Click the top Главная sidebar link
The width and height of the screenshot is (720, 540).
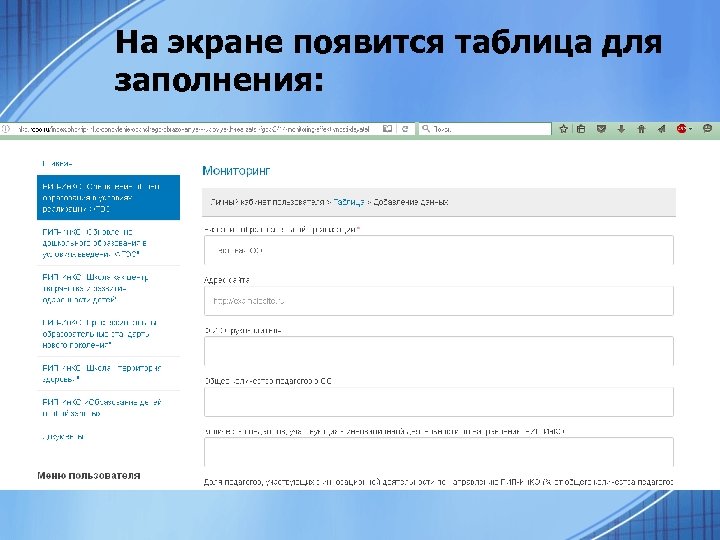tap(57, 163)
